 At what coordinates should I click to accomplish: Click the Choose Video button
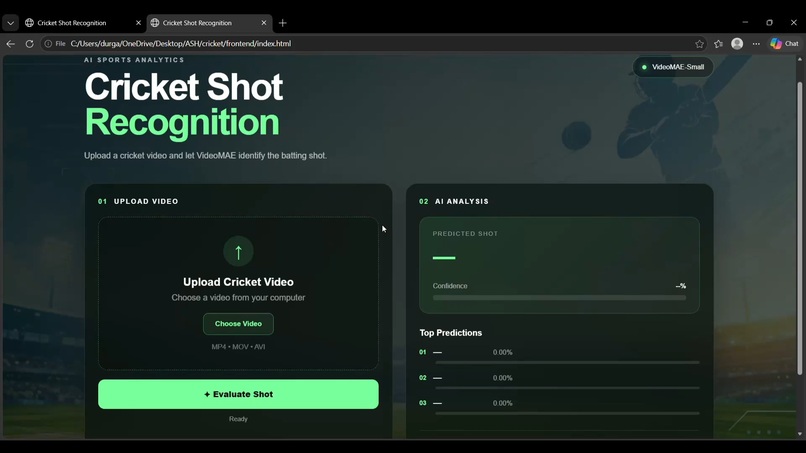[x=238, y=324]
